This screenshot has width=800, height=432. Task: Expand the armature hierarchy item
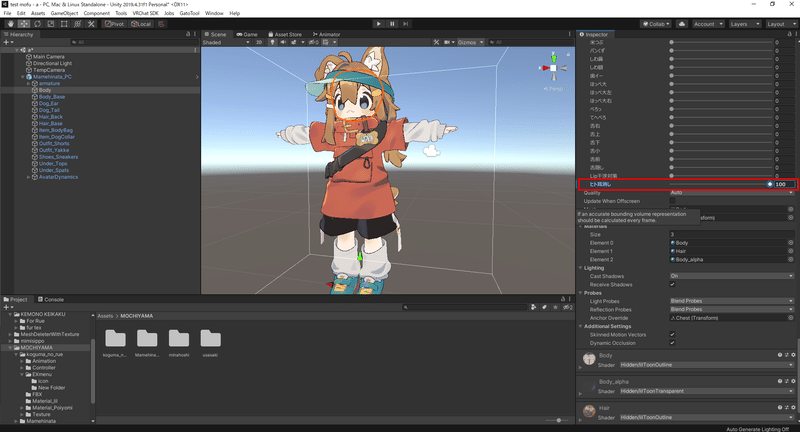(29, 83)
